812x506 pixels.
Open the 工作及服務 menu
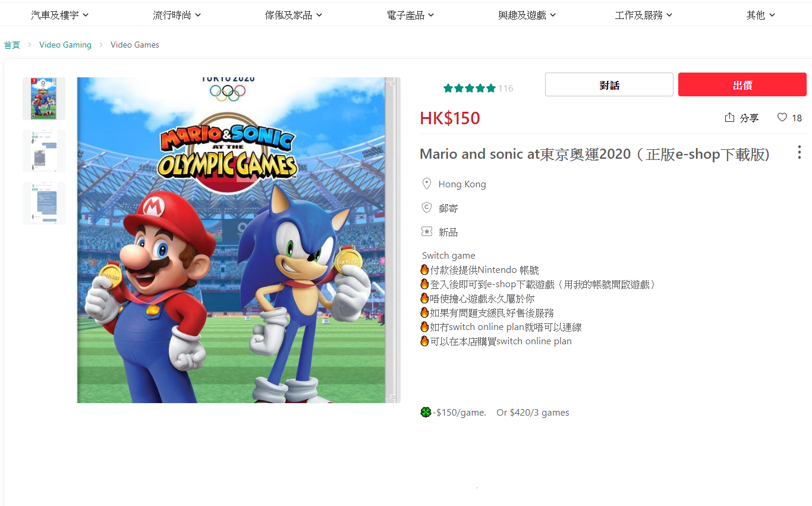[x=644, y=15]
